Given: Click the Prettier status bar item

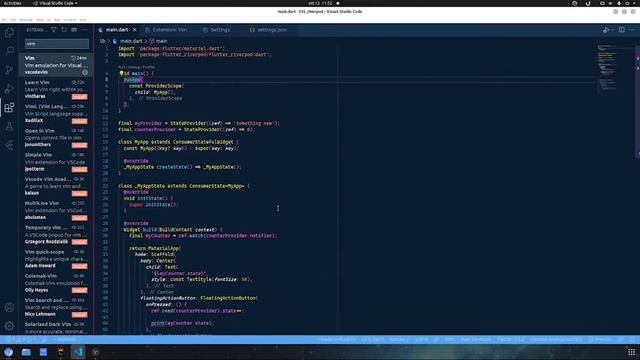Looking at the screenshot, I should pyautogui.click(x=600, y=340).
